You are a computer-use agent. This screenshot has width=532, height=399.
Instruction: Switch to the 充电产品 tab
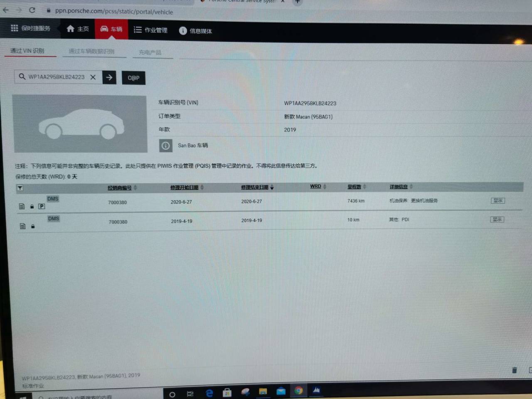click(x=150, y=52)
